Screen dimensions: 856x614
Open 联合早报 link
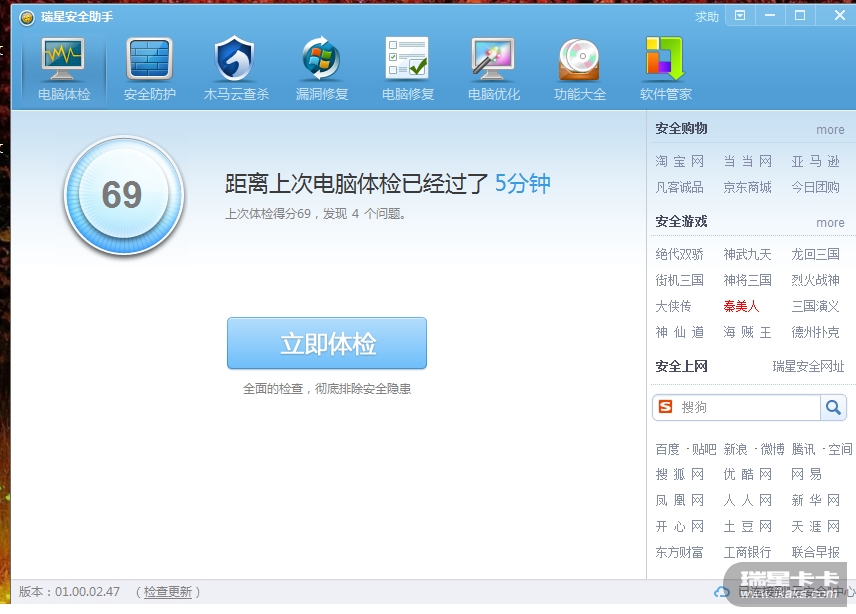(x=816, y=552)
